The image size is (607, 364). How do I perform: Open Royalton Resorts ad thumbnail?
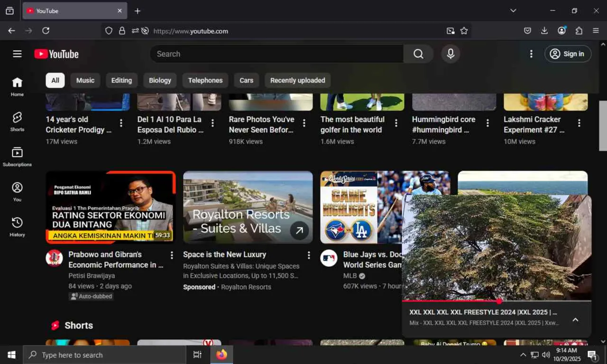point(248,207)
